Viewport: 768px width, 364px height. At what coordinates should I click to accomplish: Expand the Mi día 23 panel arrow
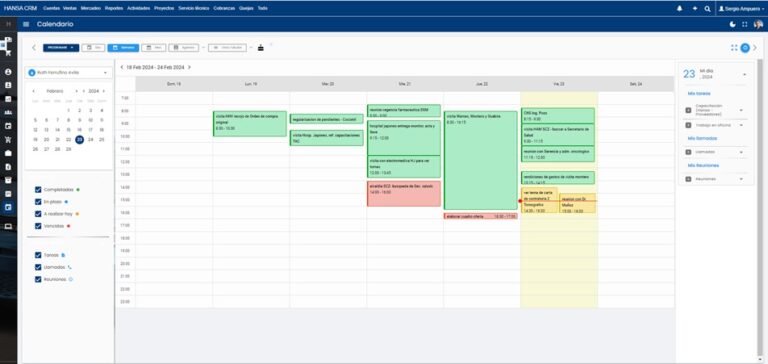pos(744,74)
